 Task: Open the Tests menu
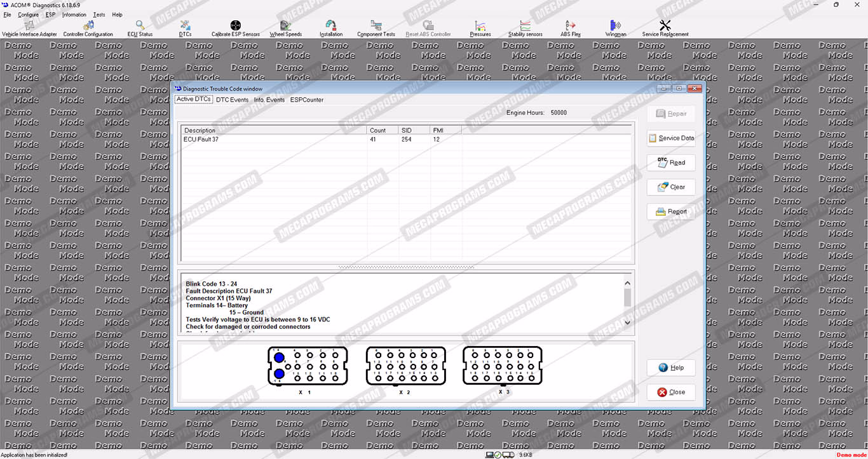[99, 15]
